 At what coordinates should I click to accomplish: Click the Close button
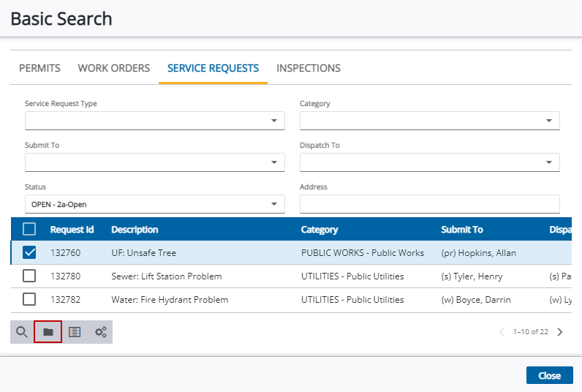coord(550,376)
